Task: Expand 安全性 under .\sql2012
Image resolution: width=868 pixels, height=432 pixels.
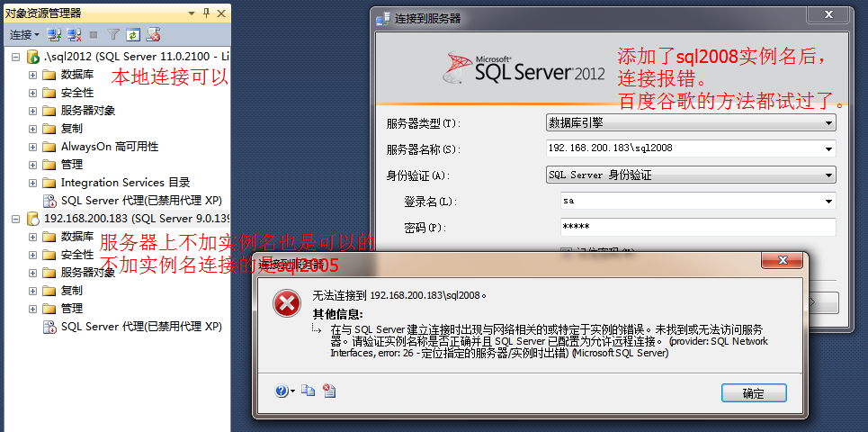Action: (x=33, y=93)
